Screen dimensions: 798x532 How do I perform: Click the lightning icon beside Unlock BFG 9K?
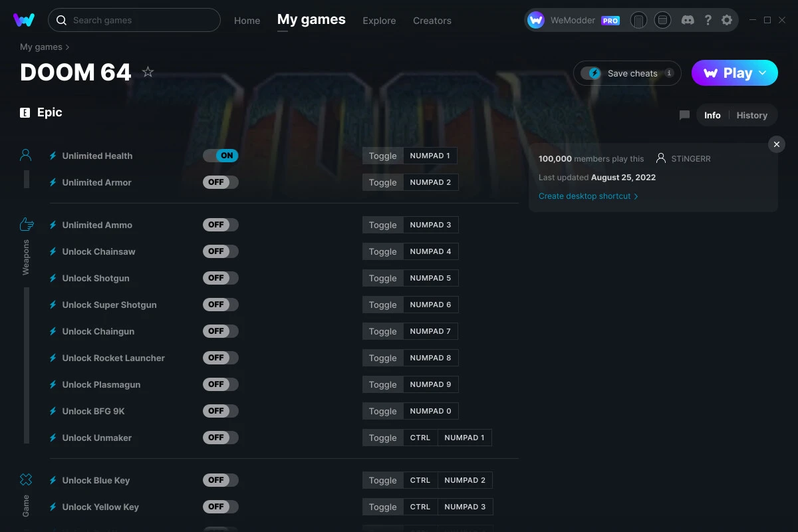pos(53,411)
